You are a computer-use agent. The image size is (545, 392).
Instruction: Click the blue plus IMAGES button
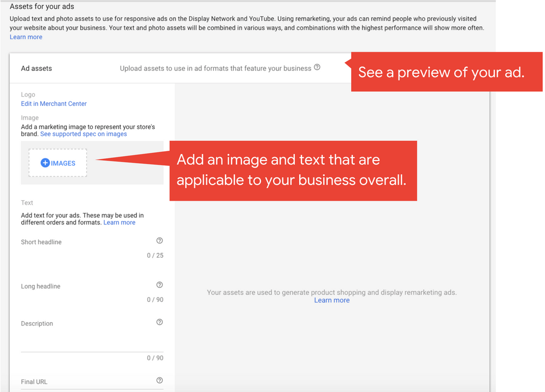[x=58, y=163]
